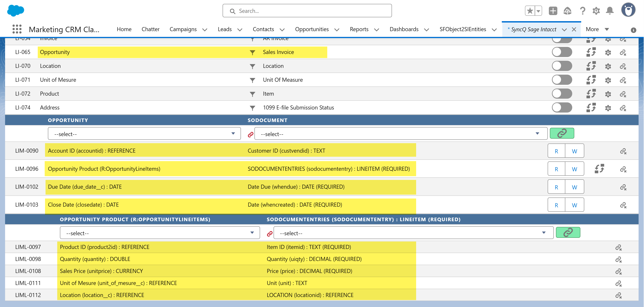
Task: Unlink field mapping LIM-0103
Action: tap(623, 205)
